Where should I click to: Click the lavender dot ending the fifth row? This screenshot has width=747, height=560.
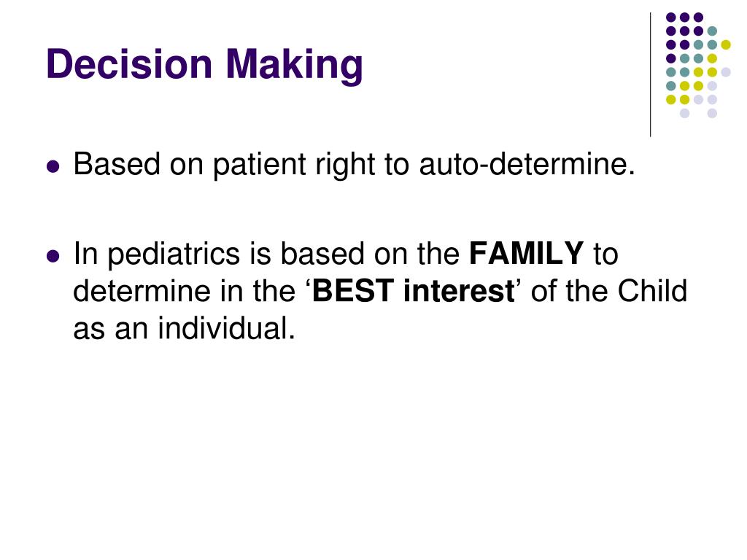[x=726, y=72]
